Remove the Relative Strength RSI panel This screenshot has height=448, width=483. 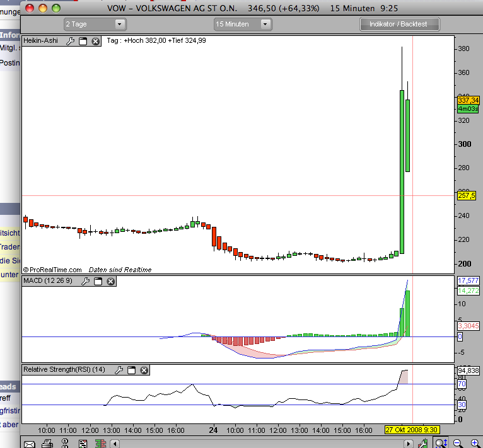click(x=144, y=370)
